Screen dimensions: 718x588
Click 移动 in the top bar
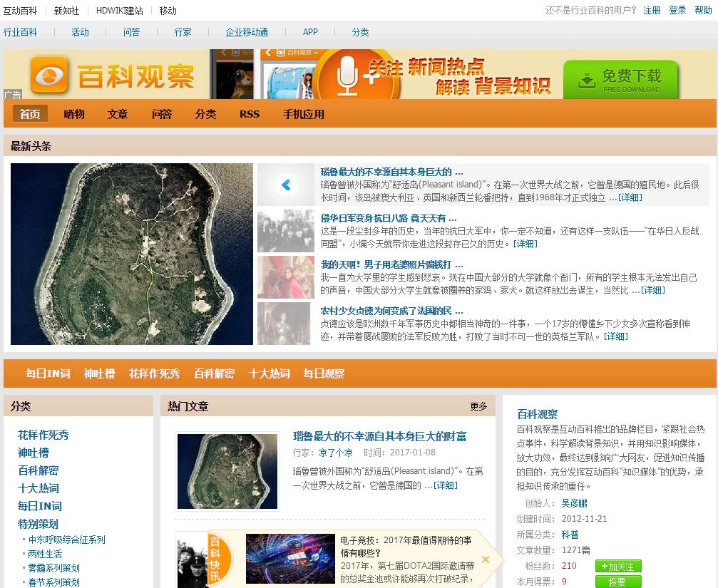tap(168, 11)
